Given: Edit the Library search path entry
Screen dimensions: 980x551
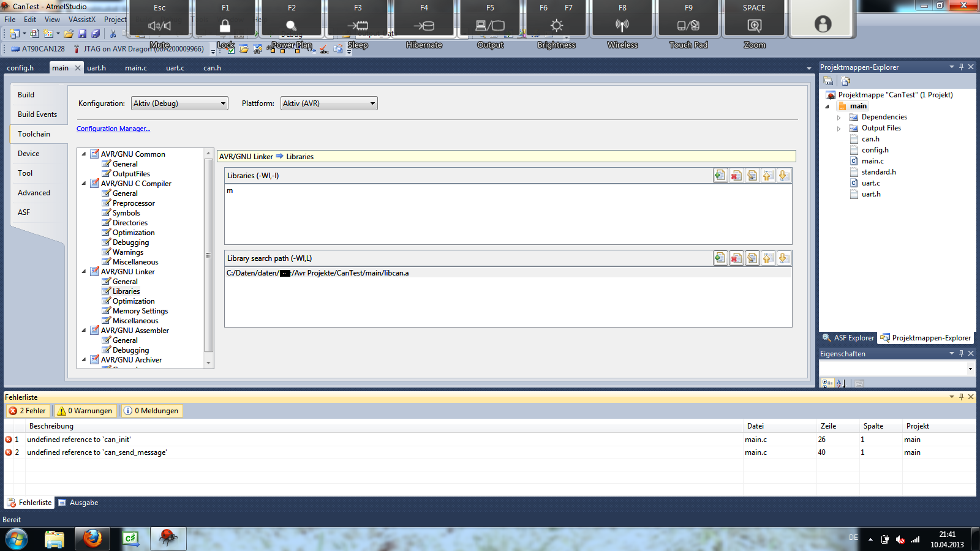Looking at the screenshot, I should [x=752, y=258].
